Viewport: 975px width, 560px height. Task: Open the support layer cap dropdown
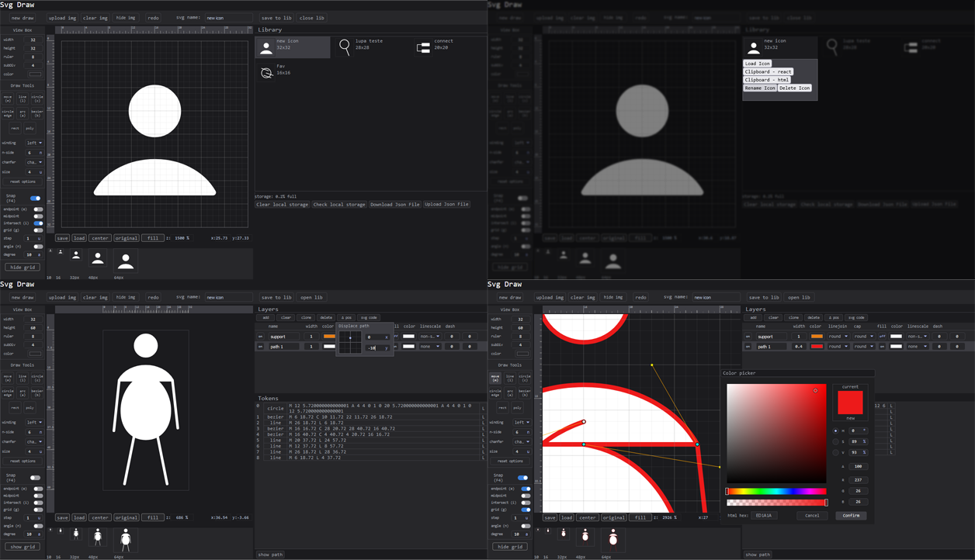[865, 336]
